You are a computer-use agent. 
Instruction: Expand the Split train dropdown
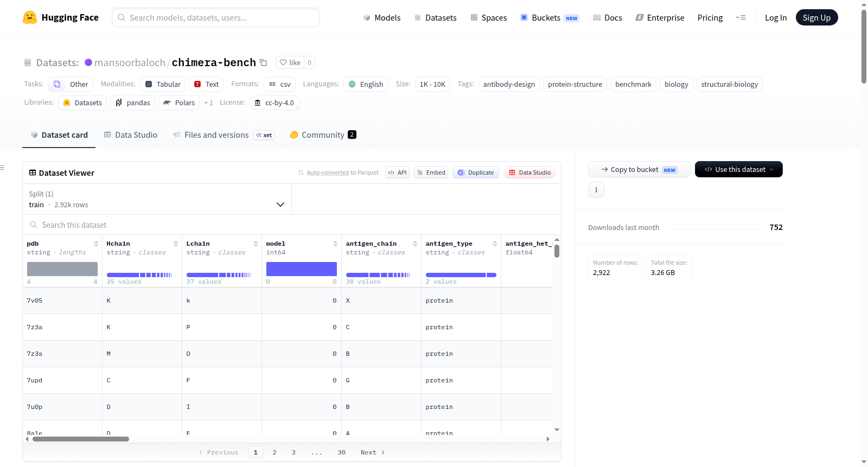tap(157, 199)
